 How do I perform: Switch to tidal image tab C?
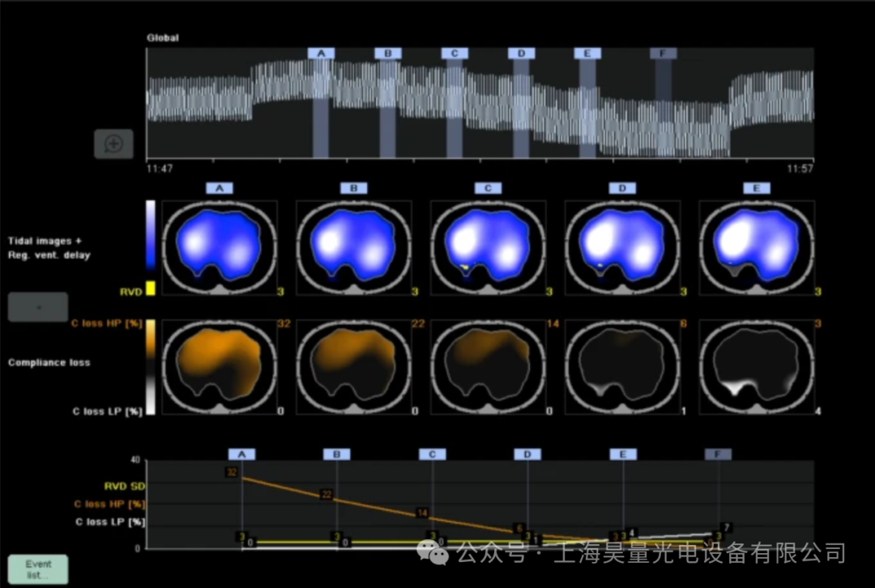point(488,187)
